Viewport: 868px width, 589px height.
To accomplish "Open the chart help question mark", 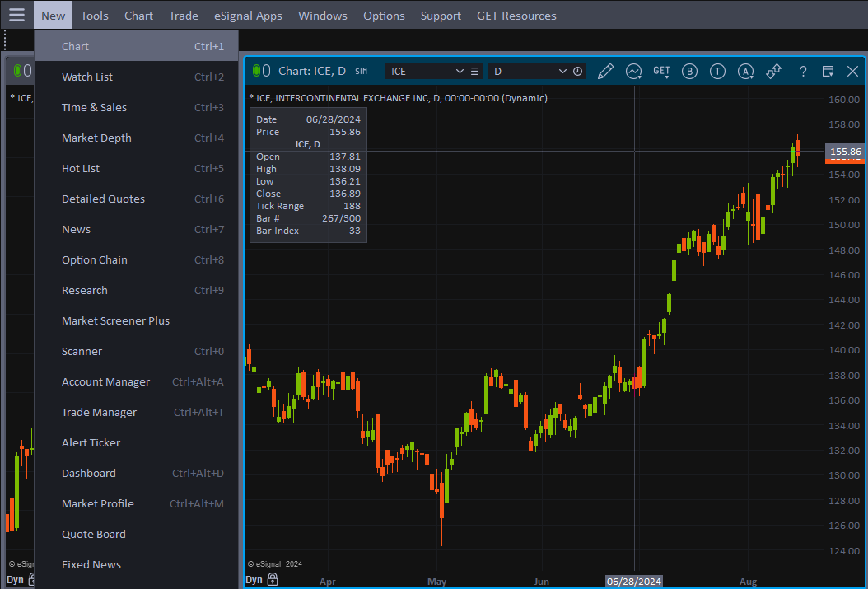I will click(x=803, y=72).
